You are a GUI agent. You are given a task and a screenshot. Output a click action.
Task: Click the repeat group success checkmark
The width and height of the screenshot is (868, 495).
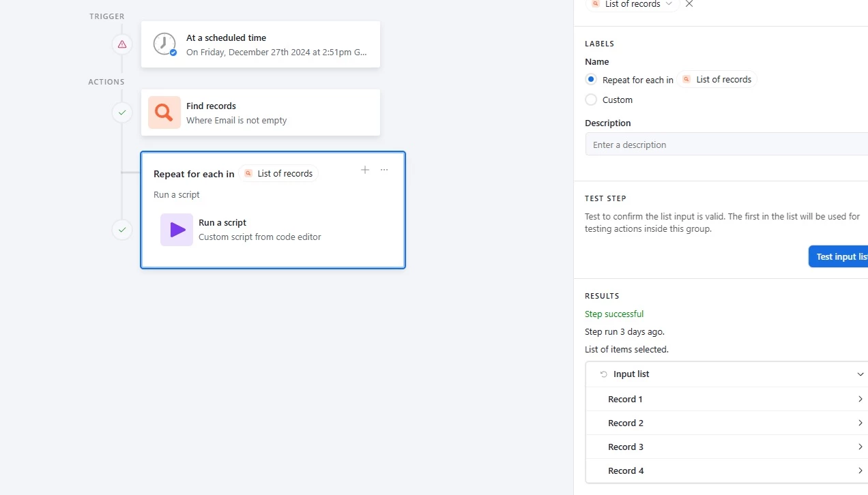point(122,230)
